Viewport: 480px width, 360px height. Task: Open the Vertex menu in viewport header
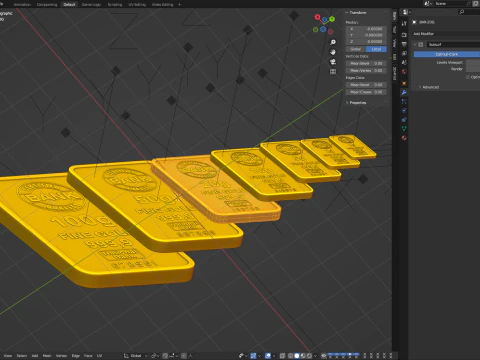pos(61,356)
